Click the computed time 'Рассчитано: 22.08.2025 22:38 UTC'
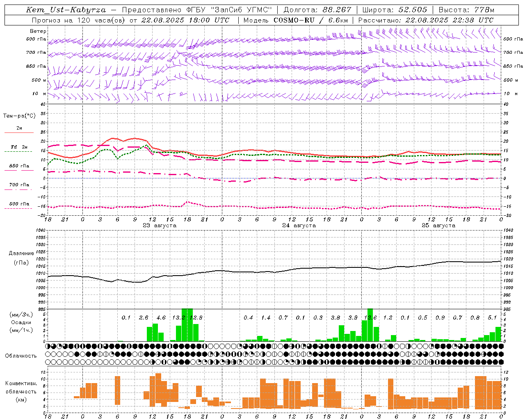The height and width of the screenshot is (420, 525). (426, 20)
